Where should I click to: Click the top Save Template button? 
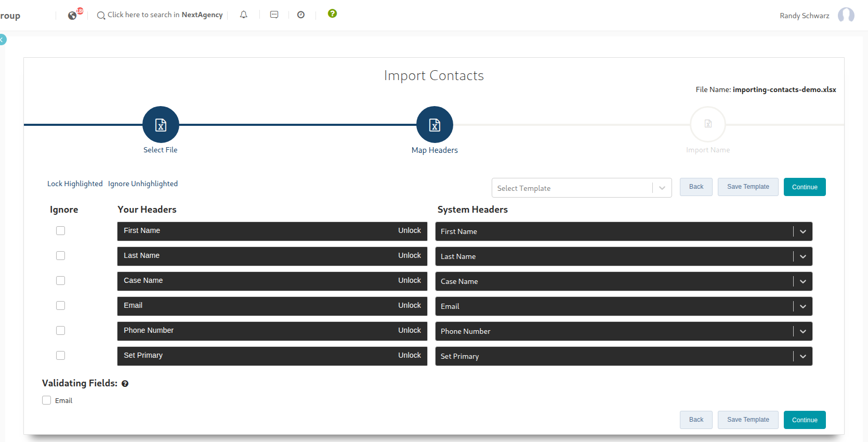tap(748, 187)
